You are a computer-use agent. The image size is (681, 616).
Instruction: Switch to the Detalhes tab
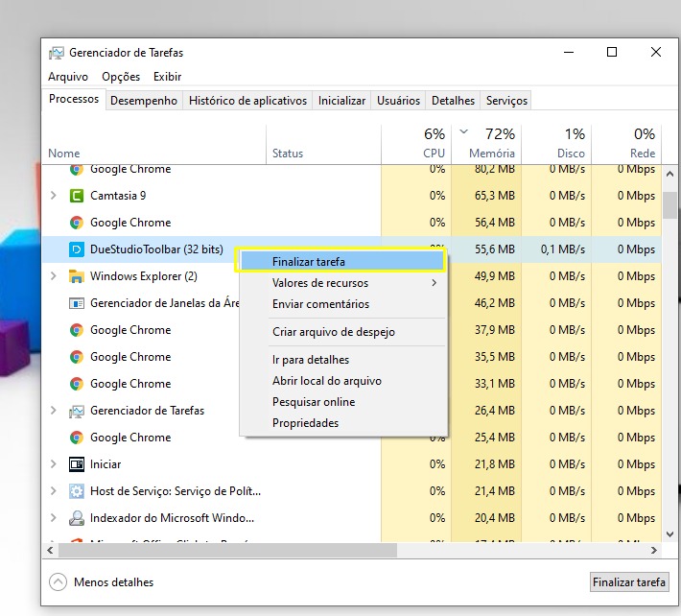click(453, 101)
